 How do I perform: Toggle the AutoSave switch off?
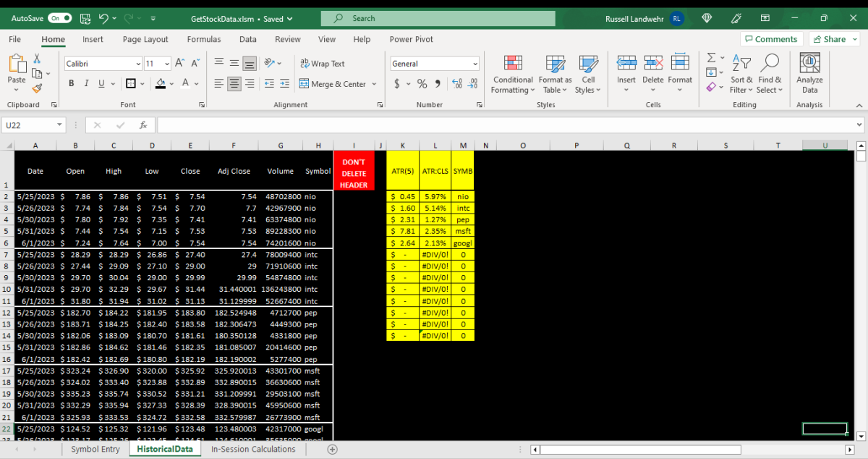(x=59, y=18)
